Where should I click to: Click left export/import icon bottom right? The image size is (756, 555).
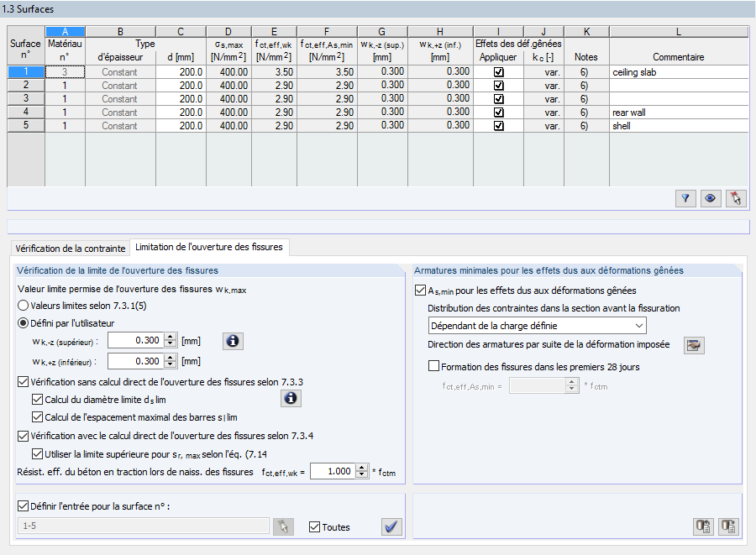pyautogui.click(x=703, y=526)
